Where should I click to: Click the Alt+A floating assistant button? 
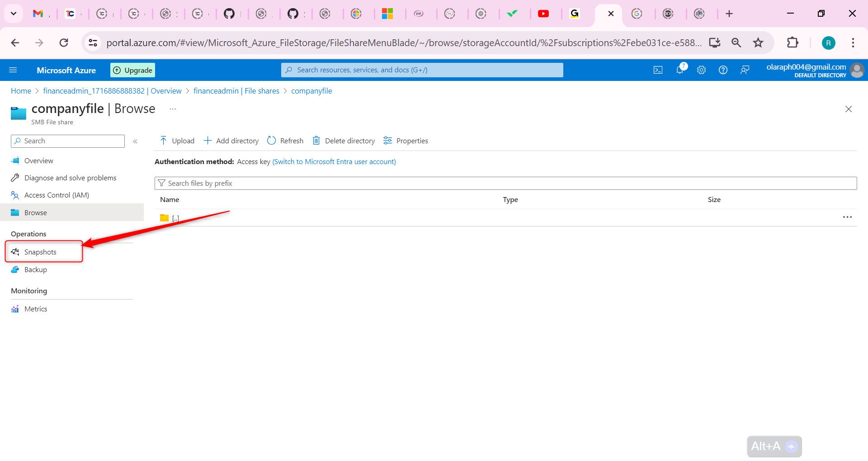point(774,447)
